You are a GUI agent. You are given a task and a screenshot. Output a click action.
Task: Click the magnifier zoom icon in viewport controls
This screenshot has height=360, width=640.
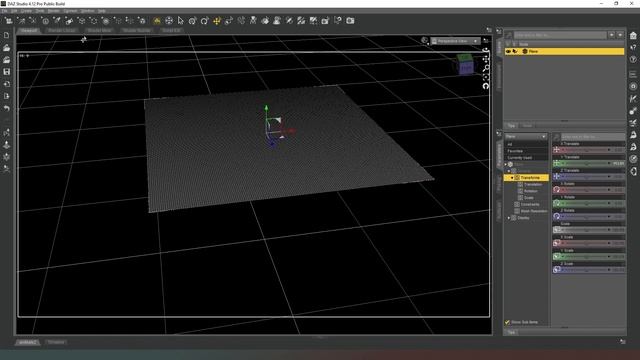click(x=486, y=68)
